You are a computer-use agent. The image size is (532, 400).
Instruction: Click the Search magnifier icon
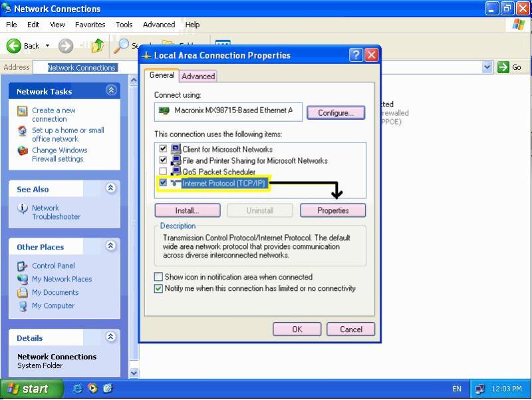coord(121,46)
